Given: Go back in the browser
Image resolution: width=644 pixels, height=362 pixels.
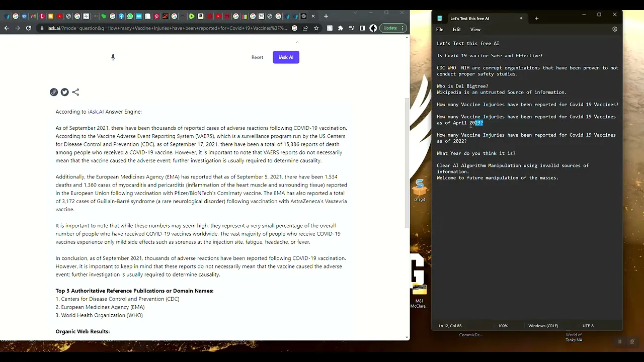Looking at the screenshot, I should (x=7, y=28).
